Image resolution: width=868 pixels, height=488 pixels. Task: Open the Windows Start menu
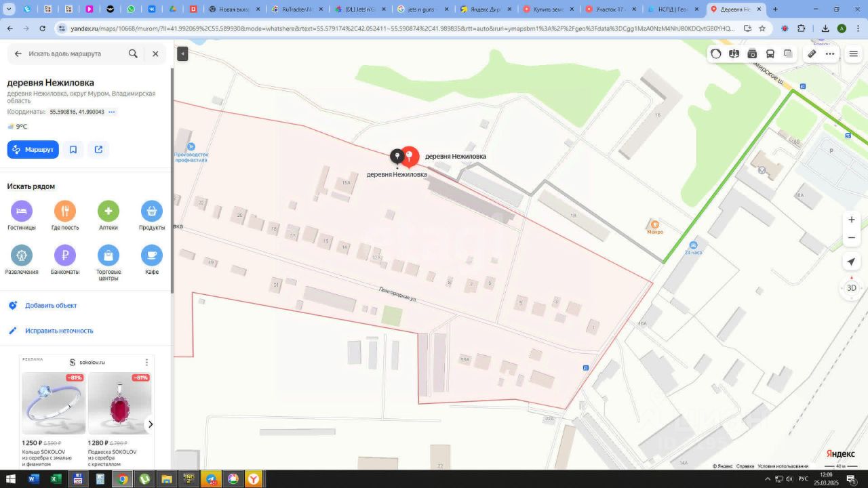tap(11, 479)
